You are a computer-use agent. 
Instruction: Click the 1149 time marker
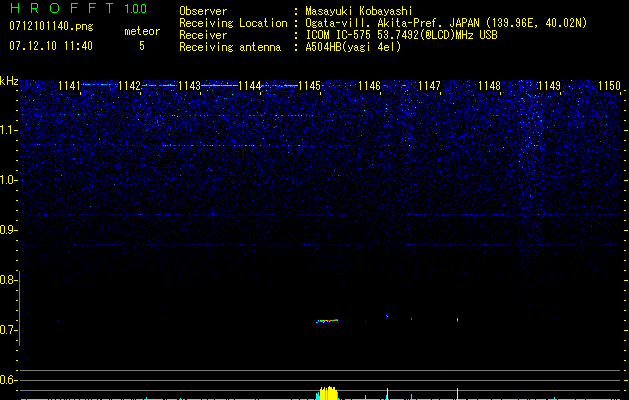pyautogui.click(x=549, y=86)
